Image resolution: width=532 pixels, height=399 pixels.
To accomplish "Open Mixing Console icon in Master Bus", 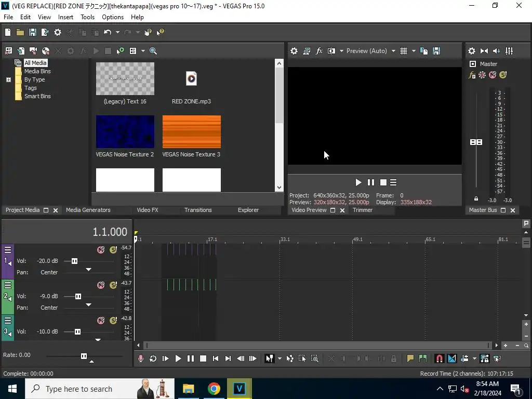I will point(509,51).
